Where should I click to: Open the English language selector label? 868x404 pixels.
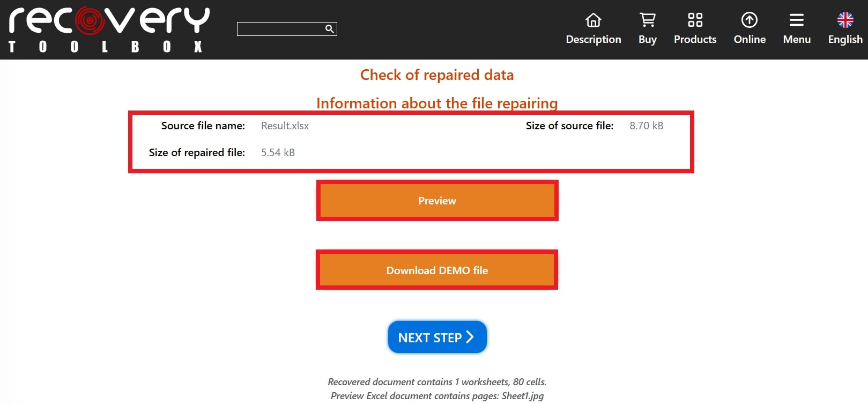tap(845, 39)
